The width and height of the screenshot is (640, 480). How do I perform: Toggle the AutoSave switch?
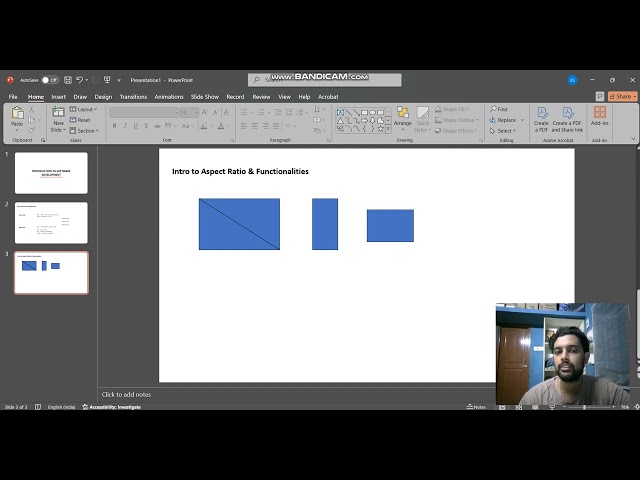[x=50, y=80]
